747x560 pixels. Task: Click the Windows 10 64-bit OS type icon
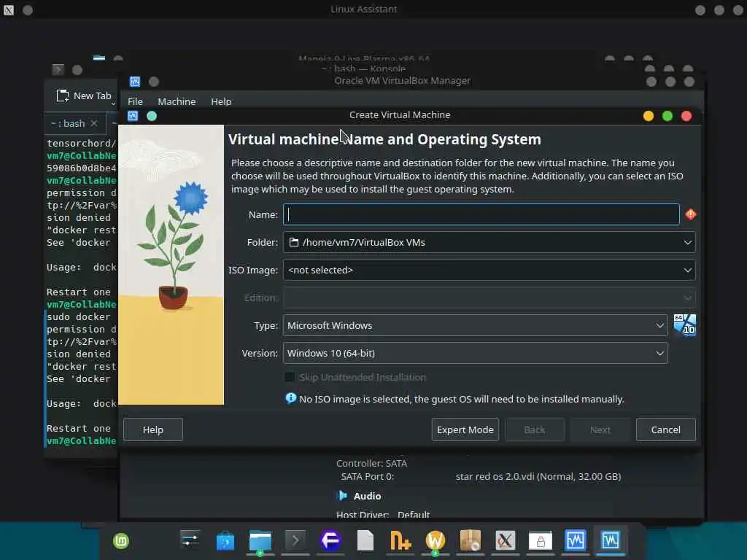click(x=684, y=325)
